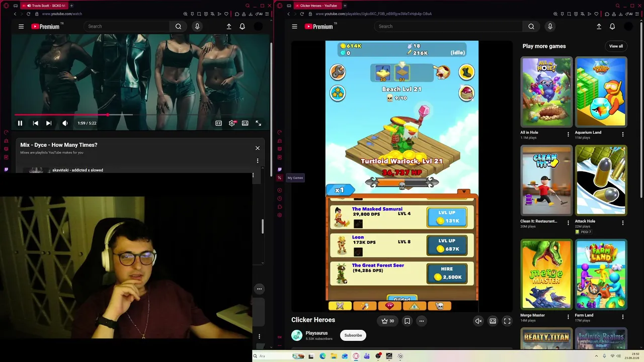Enter fullscreen on the left video
Image resolution: width=644 pixels, height=362 pixels.
click(258, 123)
